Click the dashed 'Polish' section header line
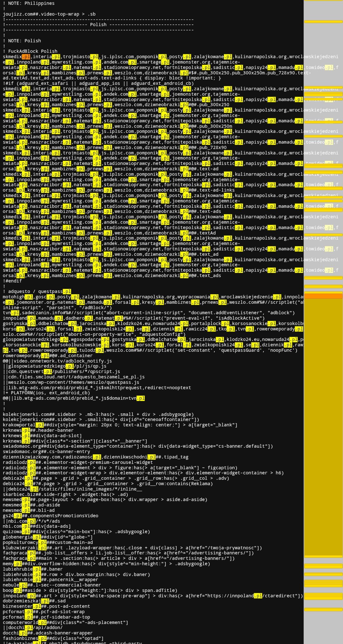Viewport: 343px width, 644px height. coord(98,24)
